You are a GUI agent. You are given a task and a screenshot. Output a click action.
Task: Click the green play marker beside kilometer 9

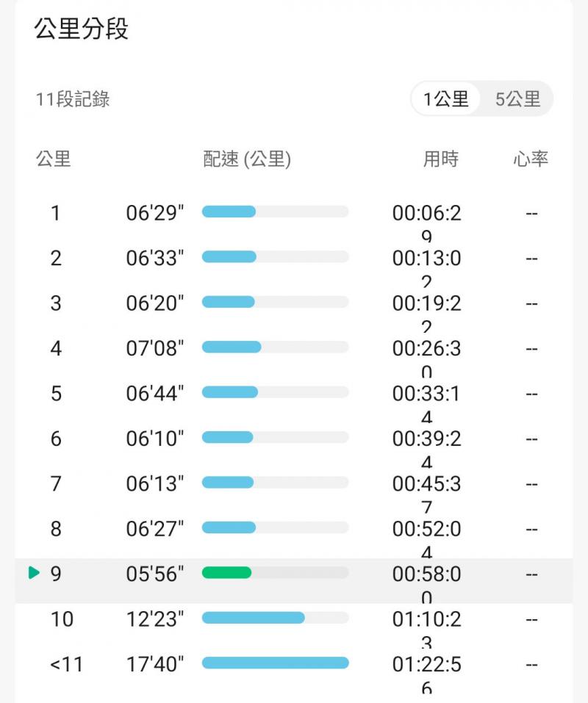click(33, 572)
